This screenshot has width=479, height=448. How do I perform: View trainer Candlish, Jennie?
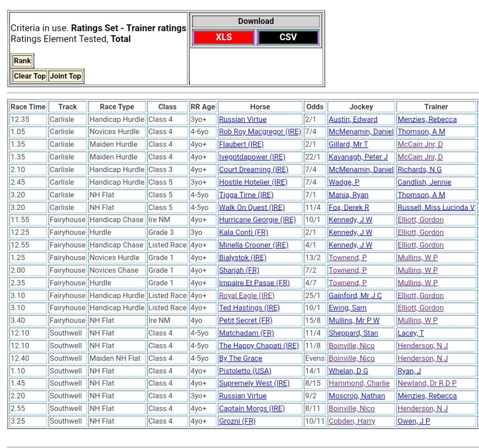point(424,182)
